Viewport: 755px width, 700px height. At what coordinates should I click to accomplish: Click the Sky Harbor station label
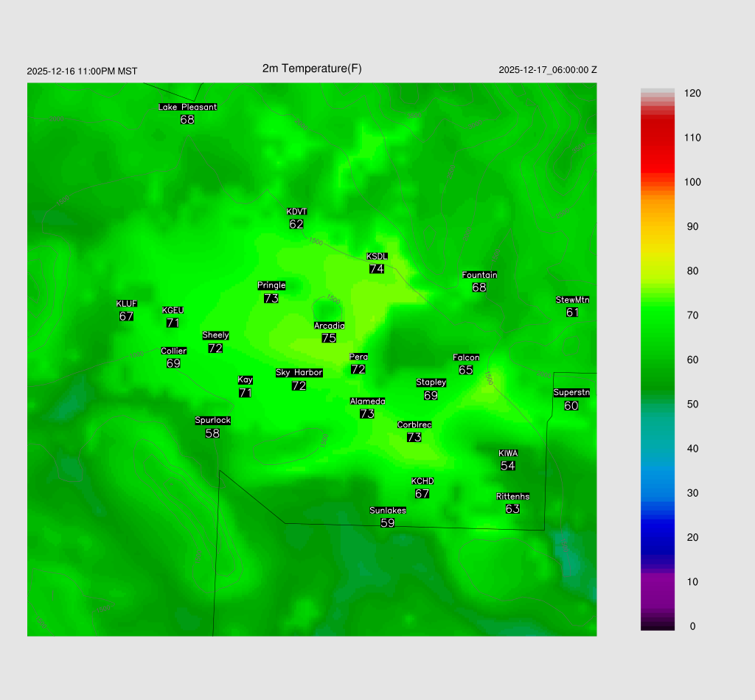click(x=299, y=373)
